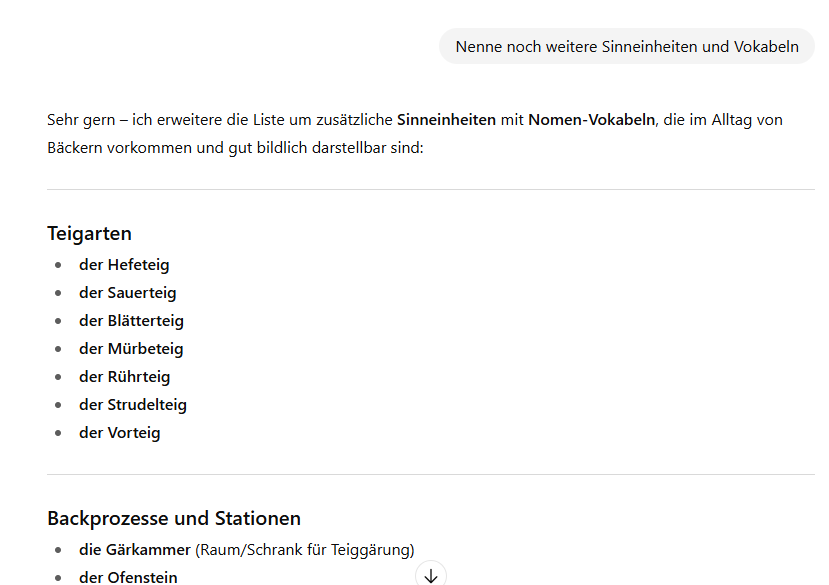Click the list item 'der Hefeteig'
This screenshot has height=585, width=829.
click(x=124, y=265)
